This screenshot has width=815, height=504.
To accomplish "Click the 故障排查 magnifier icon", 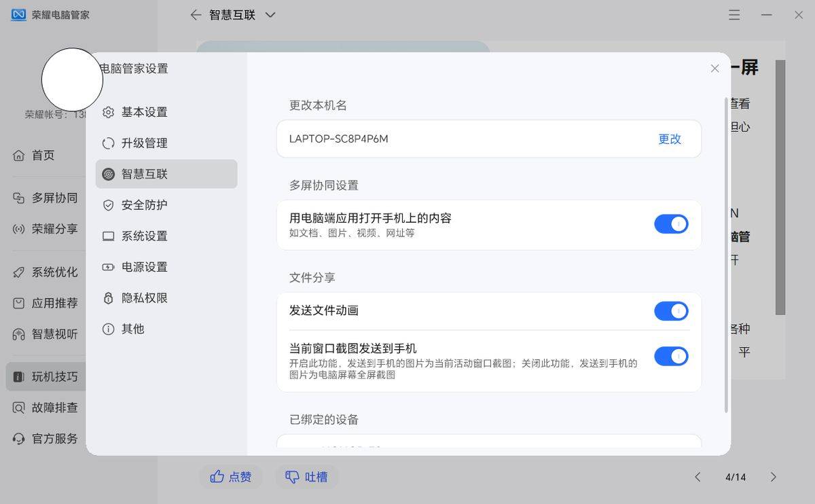I will 19,408.
